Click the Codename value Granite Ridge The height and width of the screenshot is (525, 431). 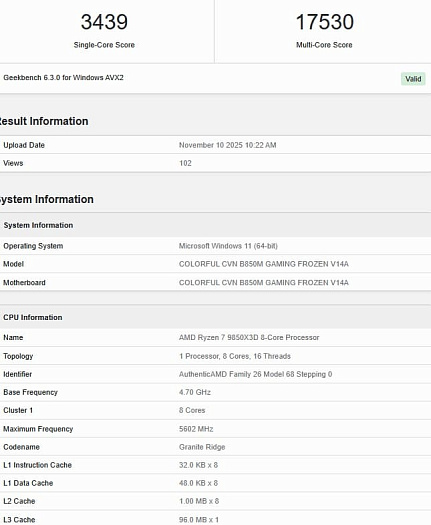(x=202, y=447)
